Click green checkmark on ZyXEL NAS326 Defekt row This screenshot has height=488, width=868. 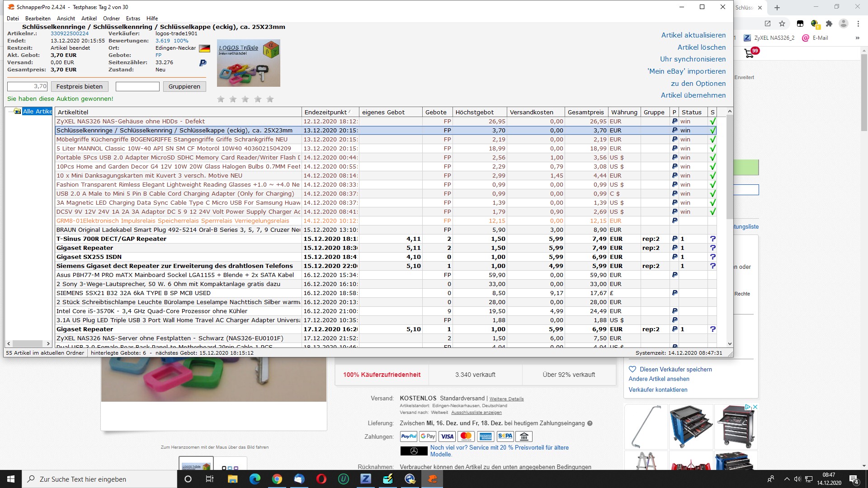712,121
